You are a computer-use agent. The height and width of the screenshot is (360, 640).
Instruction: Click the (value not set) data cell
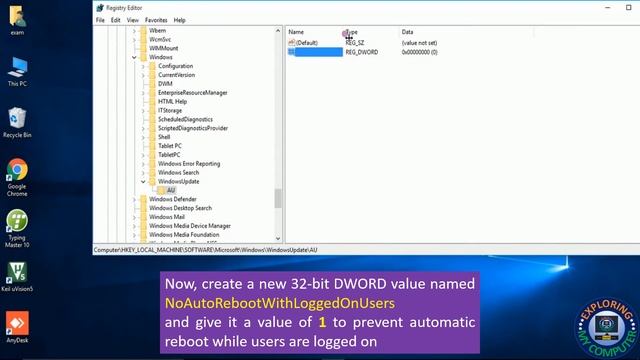pyautogui.click(x=419, y=43)
